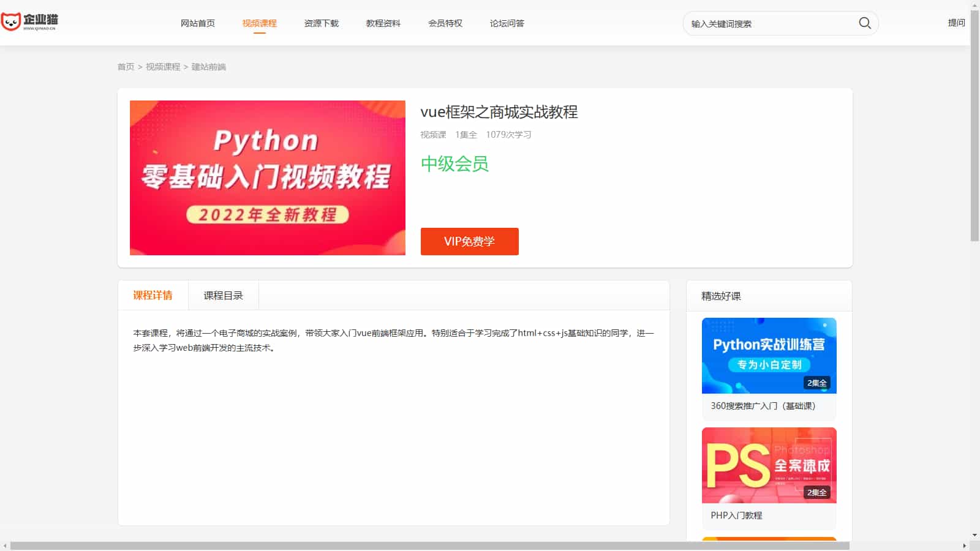Click 首页 in the breadcrumb

coord(126,67)
